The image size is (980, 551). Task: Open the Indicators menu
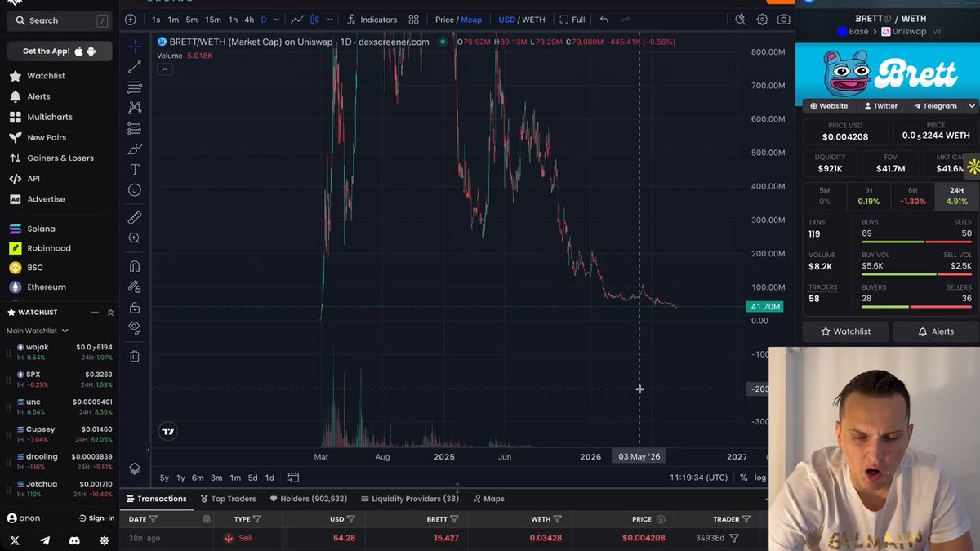tap(372, 20)
